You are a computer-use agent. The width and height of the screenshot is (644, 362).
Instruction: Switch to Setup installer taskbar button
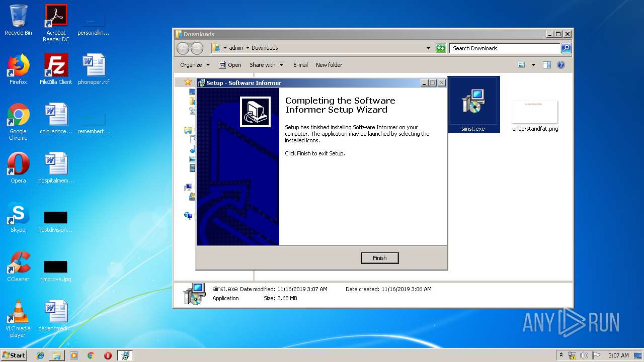click(125, 355)
